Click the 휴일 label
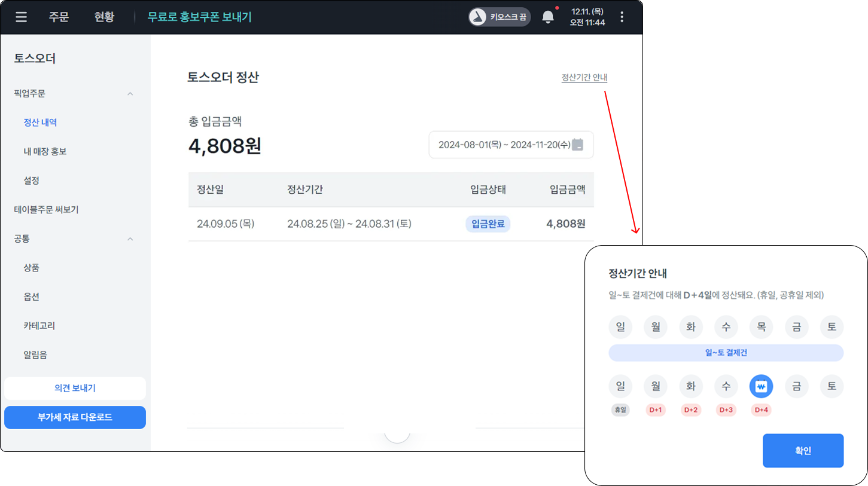Screen dimensions: 868x486 click(x=620, y=410)
